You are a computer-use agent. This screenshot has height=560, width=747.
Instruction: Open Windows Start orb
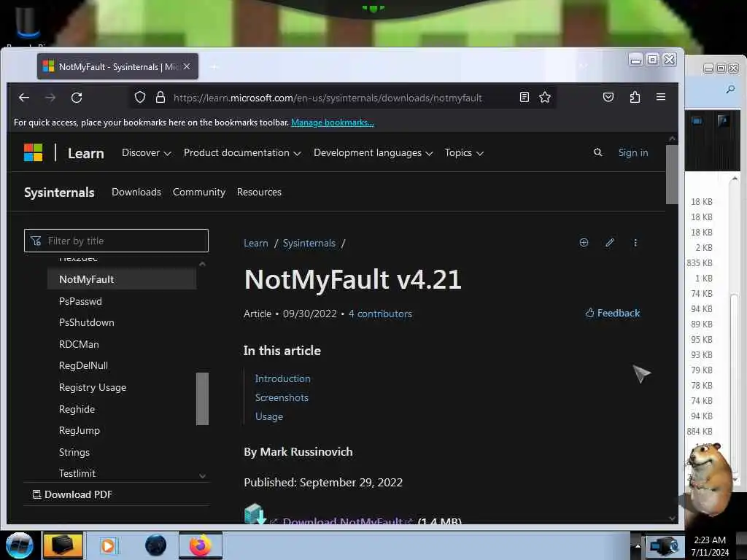(x=19, y=545)
